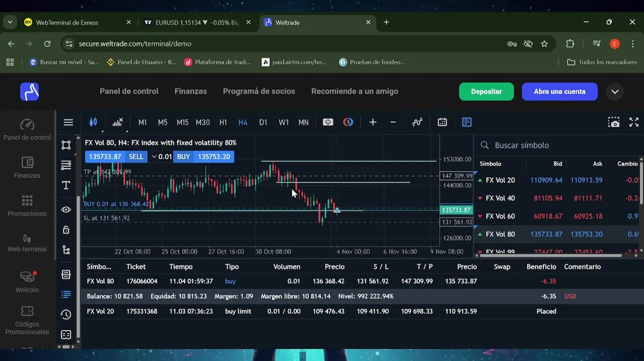The image size is (644, 361).
Task: Zoom in chart with plus icon
Action: point(373,122)
